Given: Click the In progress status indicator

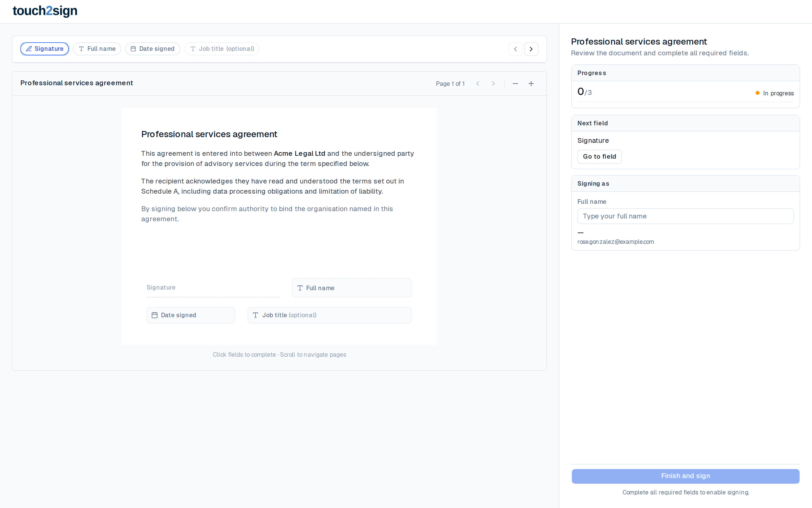Looking at the screenshot, I should click(775, 93).
